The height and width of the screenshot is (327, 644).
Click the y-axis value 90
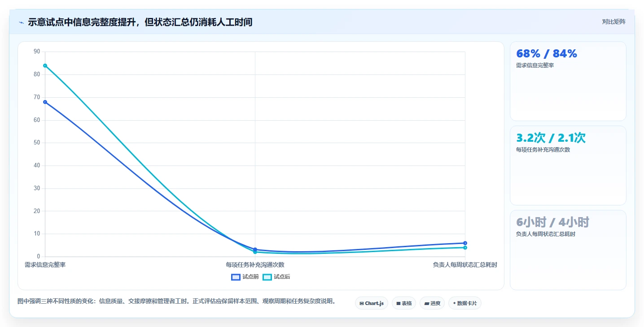click(x=37, y=52)
